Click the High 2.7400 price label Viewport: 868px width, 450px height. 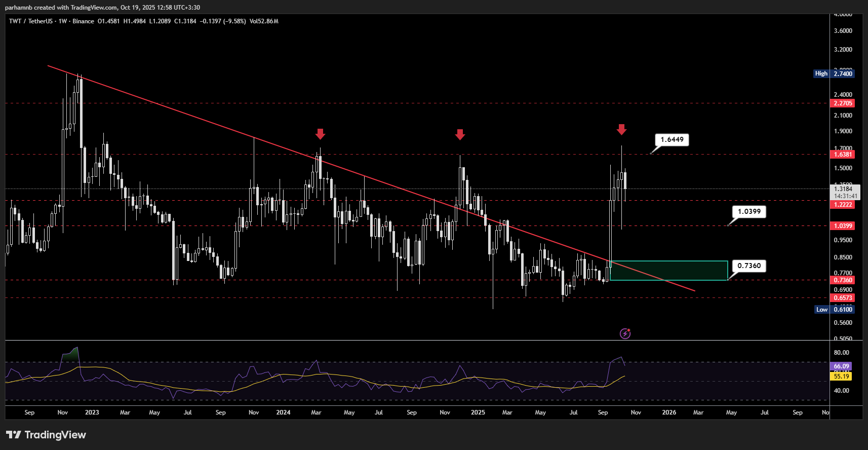pos(834,74)
